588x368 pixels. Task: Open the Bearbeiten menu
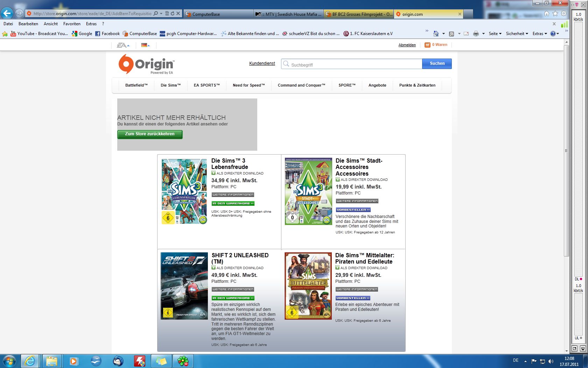click(x=28, y=24)
